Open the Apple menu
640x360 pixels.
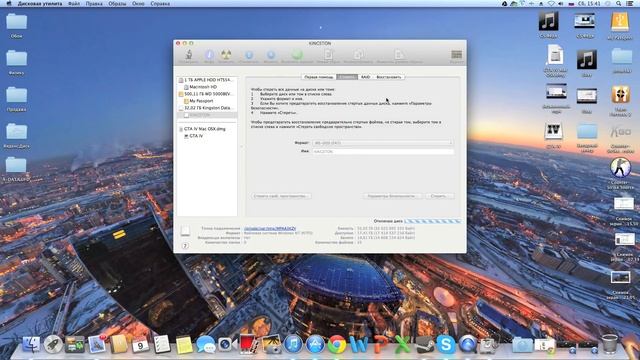(x=9, y=3)
